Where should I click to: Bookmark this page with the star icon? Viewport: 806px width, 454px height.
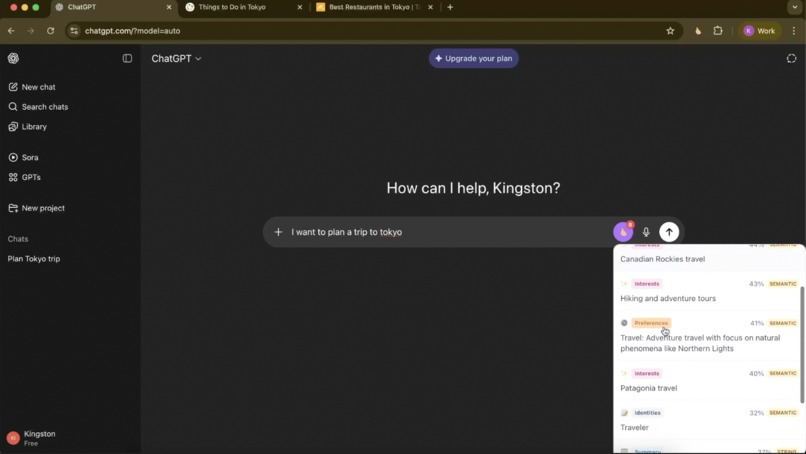pyautogui.click(x=670, y=31)
